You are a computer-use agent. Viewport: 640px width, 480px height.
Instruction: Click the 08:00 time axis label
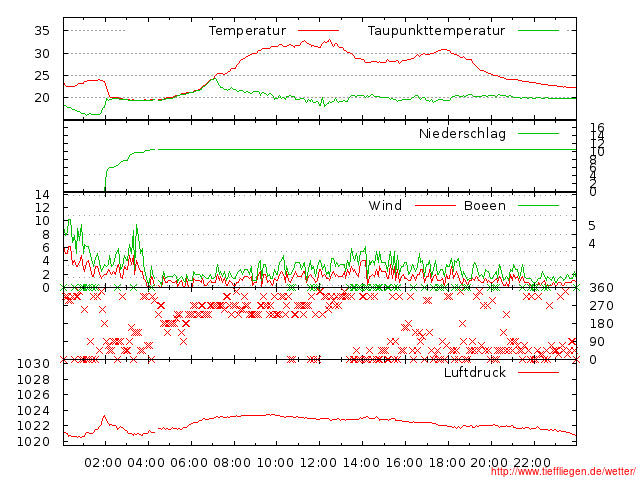232,463
